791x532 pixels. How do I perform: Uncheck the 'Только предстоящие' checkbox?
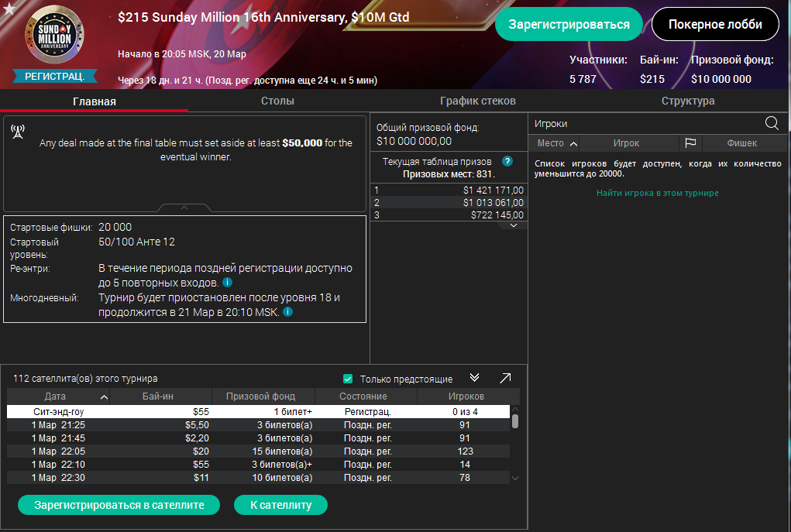pyautogui.click(x=348, y=379)
